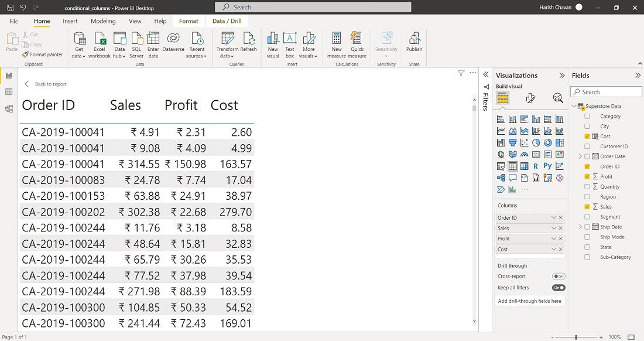Click Add drill-through fields here
Image resolution: width=644 pixels, height=341 pixels.
(x=529, y=301)
